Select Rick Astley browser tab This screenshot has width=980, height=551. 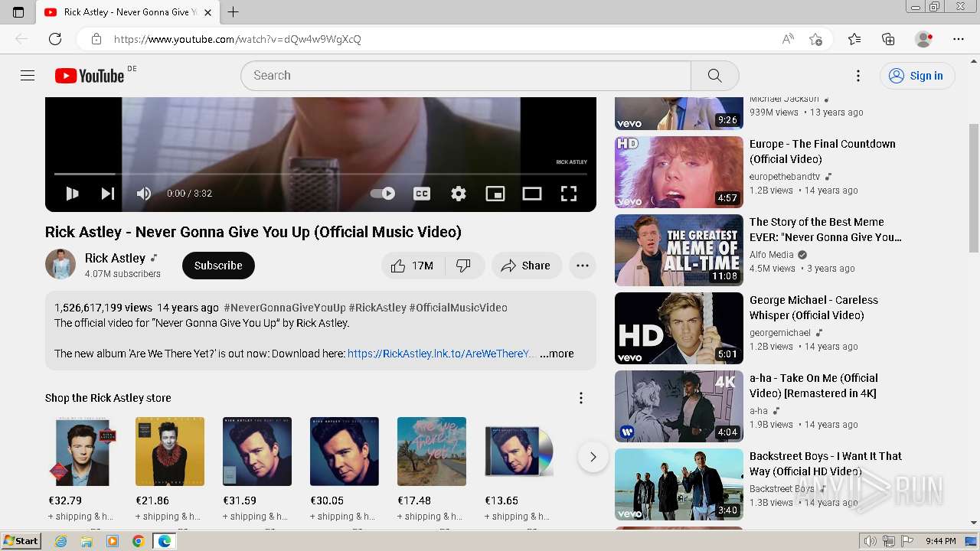[x=126, y=12]
